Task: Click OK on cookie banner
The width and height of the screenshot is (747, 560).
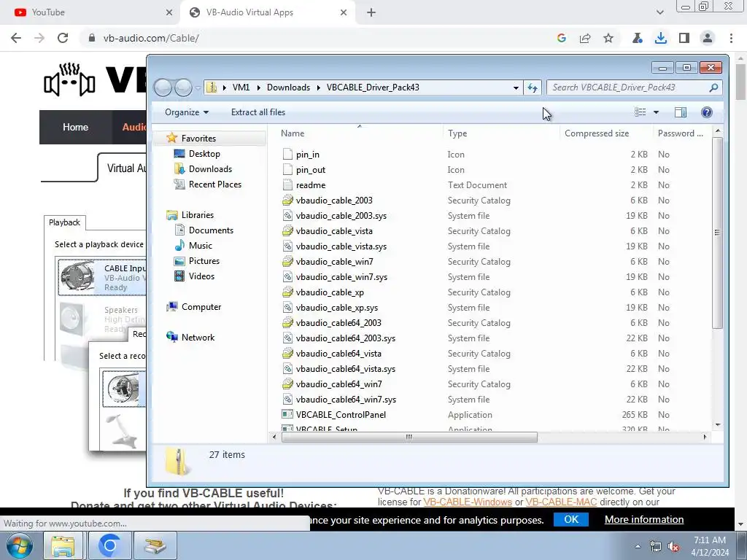Action: [571, 519]
